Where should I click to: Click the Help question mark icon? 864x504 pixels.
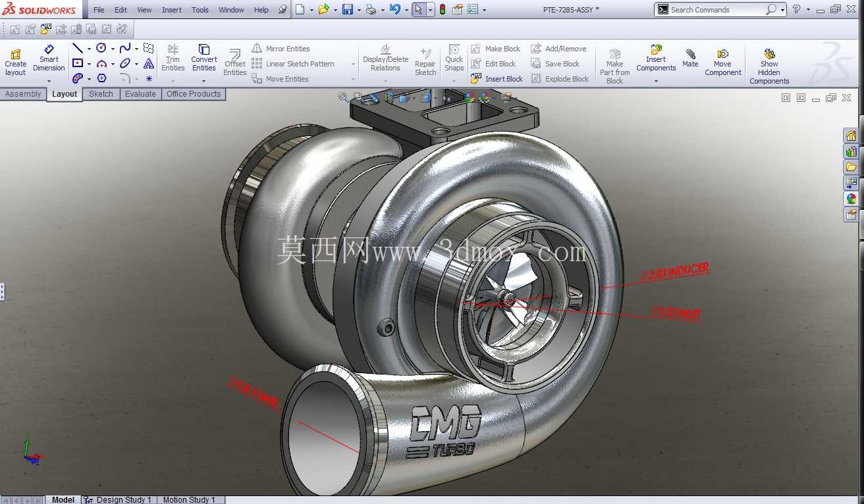point(797,9)
